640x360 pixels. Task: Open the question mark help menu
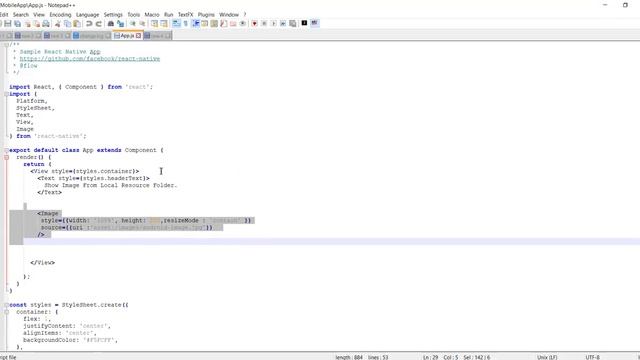point(245,14)
